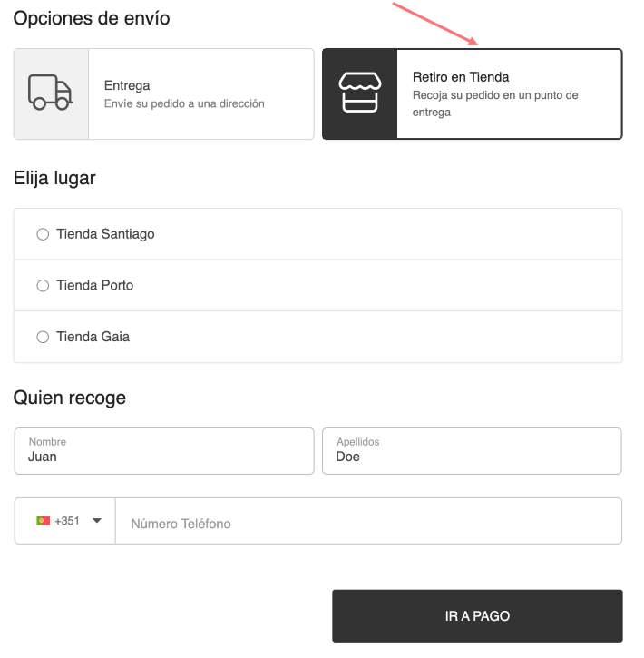
Task: Click the Portugal flag icon
Action: coord(44,521)
